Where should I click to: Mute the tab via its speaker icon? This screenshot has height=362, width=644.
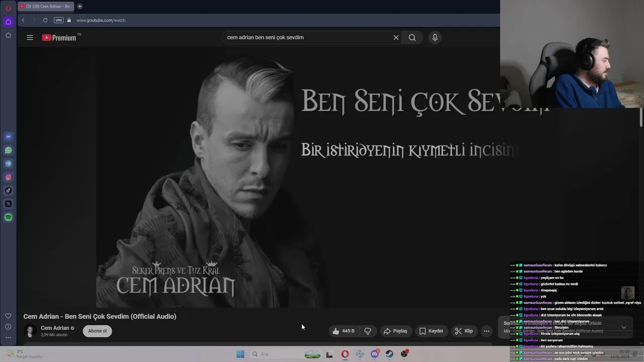point(28,7)
